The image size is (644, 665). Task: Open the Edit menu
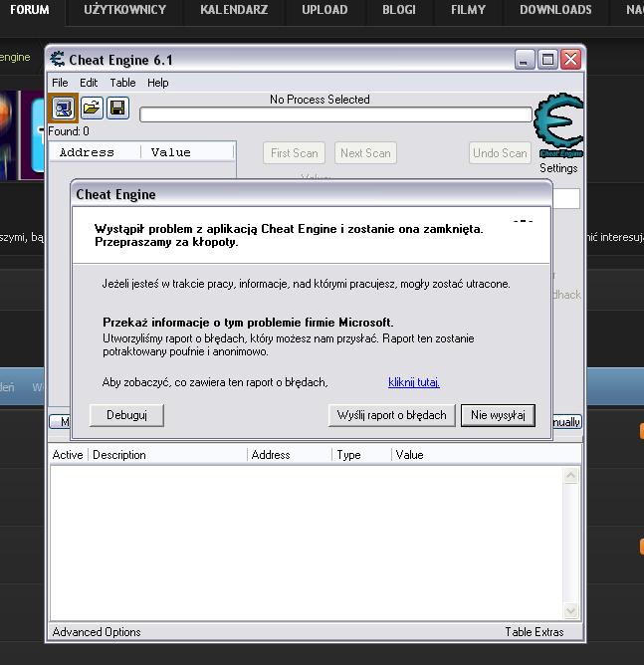(89, 83)
